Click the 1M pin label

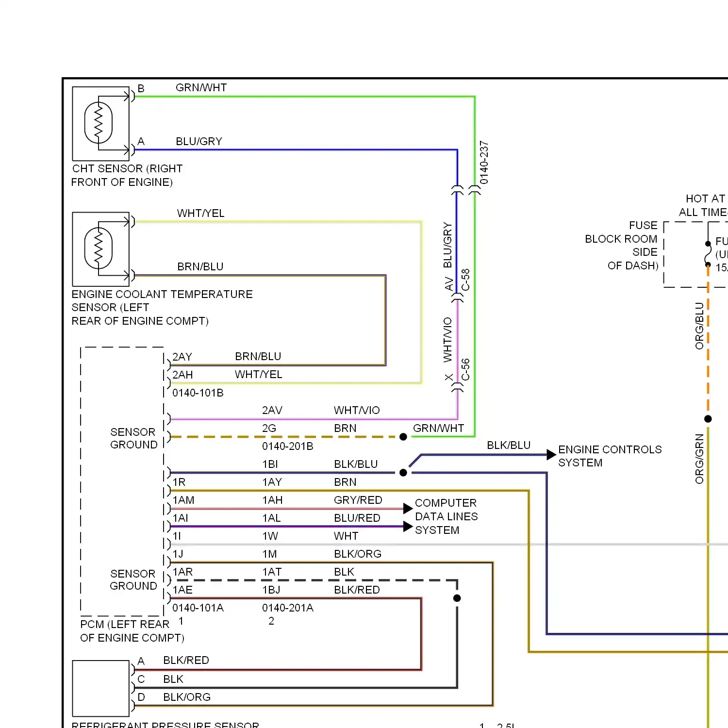pyautogui.click(x=270, y=554)
